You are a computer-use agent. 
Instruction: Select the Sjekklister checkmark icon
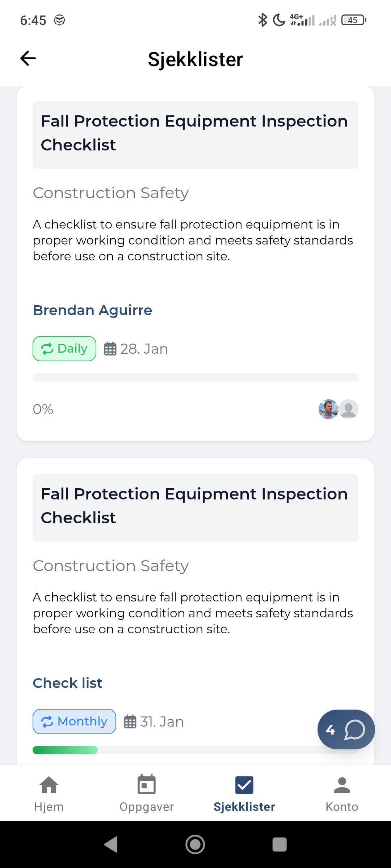(x=245, y=785)
